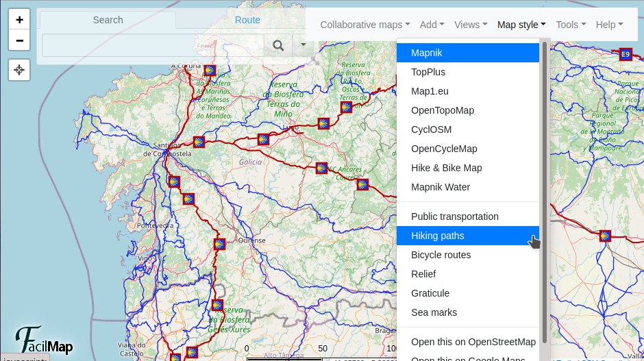Toggle Relief overlay
The height and width of the screenshot is (361, 644).
(x=468, y=274)
